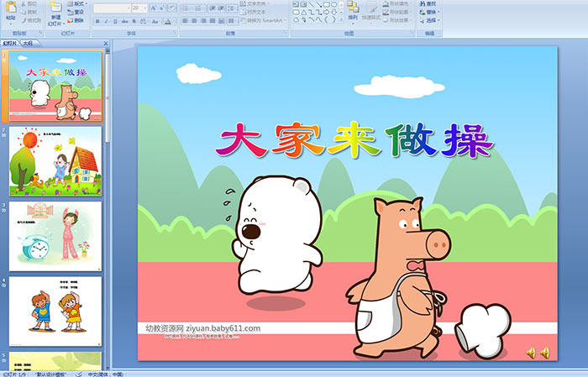The width and height of the screenshot is (588, 377).
Task: Toggle Justify text alignment
Action: [x=213, y=21]
